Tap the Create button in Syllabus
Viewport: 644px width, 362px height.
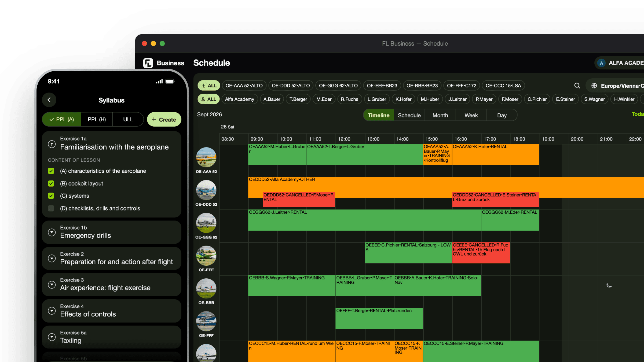[164, 120]
